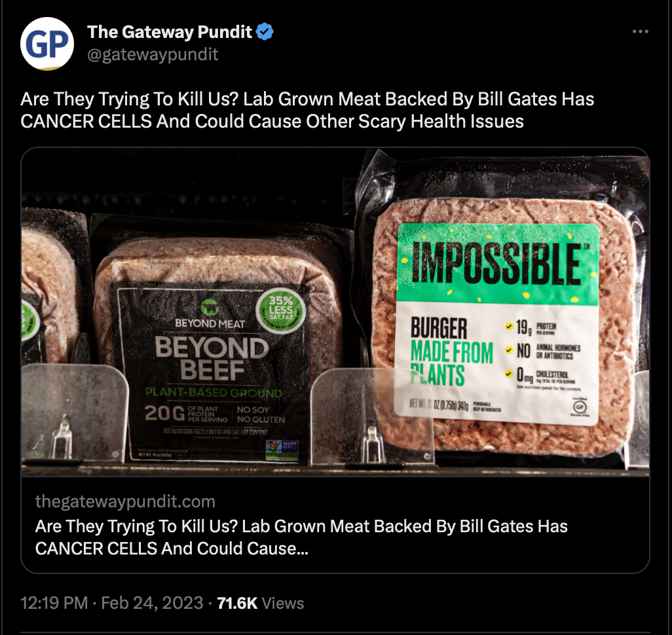This screenshot has height=635, width=672.
Task: Click the circular GF certified symbol
Action: (x=580, y=407)
